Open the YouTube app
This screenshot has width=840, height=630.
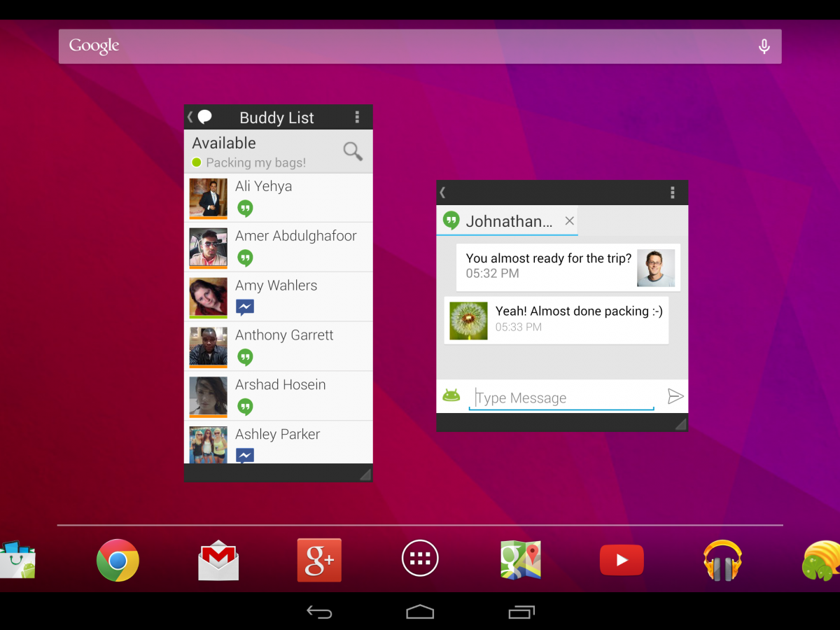(622, 560)
